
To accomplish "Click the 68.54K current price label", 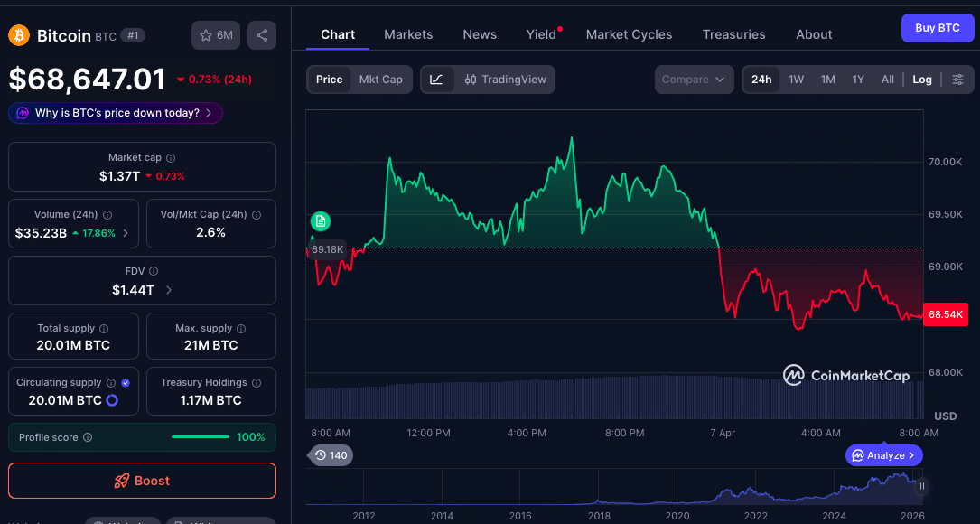I will [945, 314].
